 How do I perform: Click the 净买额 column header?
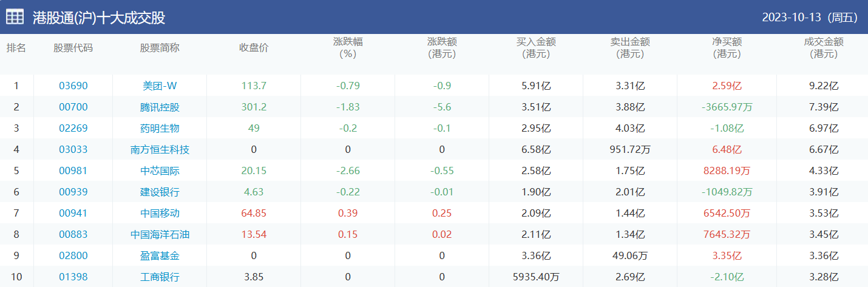[727, 48]
